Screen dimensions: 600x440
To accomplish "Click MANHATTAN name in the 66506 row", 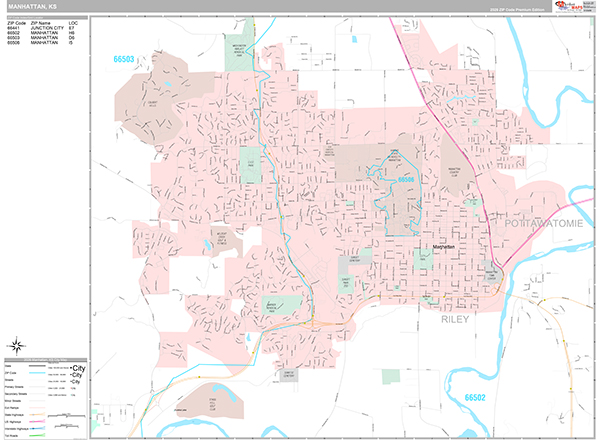I will (x=44, y=43).
